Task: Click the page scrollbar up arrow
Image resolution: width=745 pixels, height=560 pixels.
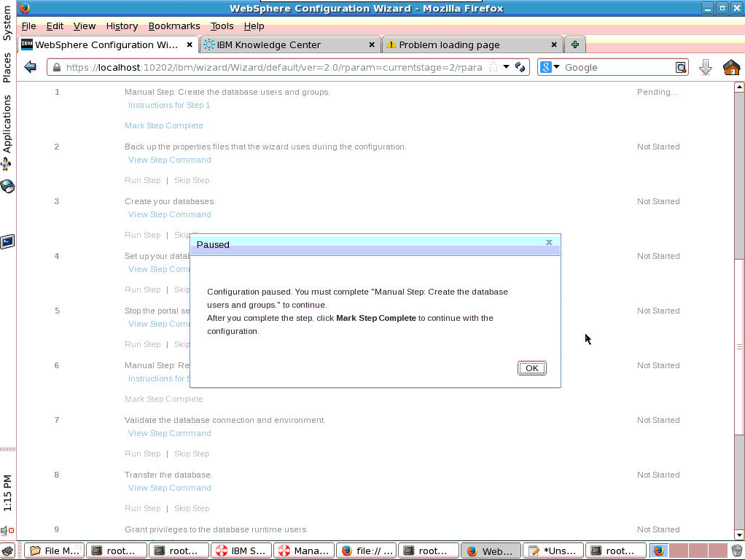Action: coord(739,87)
